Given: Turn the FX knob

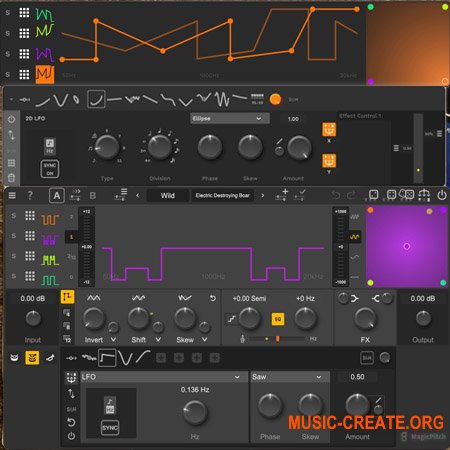Looking at the screenshot, I should click(x=365, y=318).
